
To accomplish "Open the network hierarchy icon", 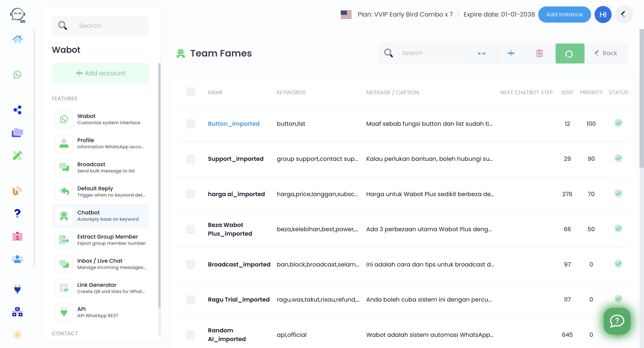I will (x=17, y=312).
